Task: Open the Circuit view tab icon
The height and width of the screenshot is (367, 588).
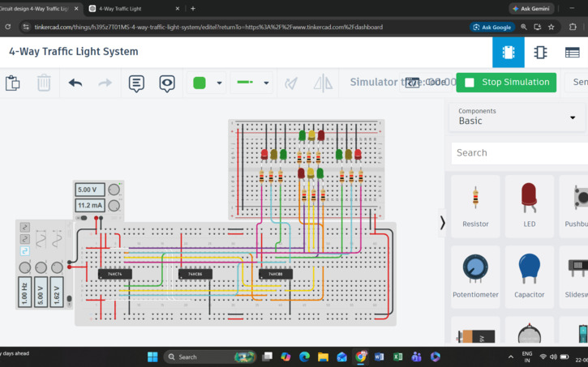Action: [x=509, y=53]
